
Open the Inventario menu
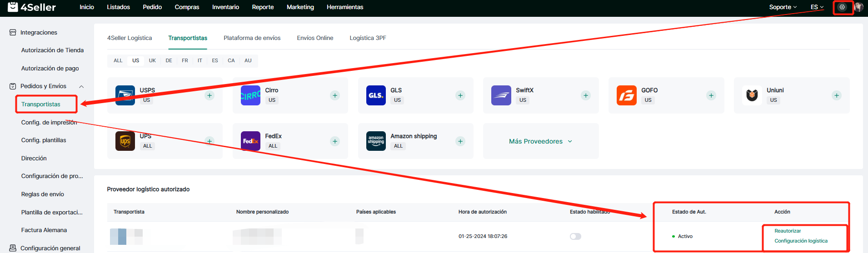225,7
